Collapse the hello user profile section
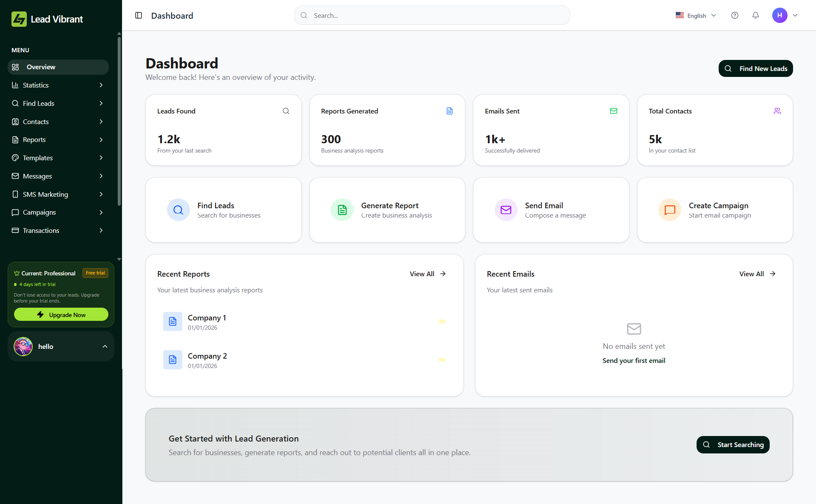The width and height of the screenshot is (816, 504). [105, 346]
